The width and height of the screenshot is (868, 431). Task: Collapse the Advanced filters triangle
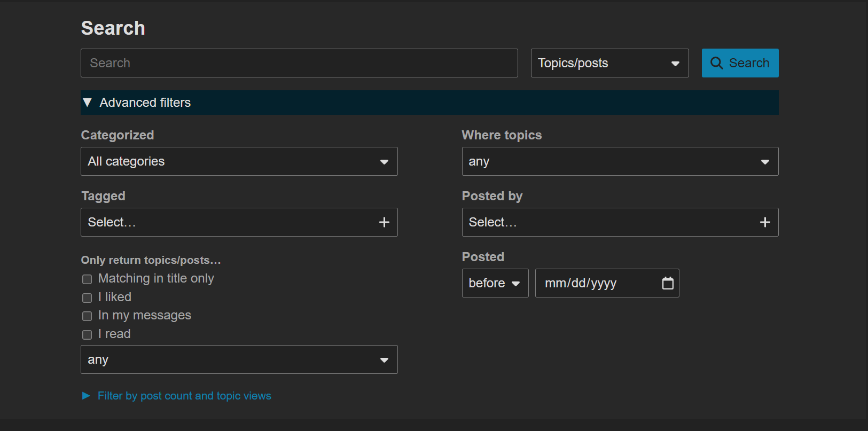tap(88, 103)
